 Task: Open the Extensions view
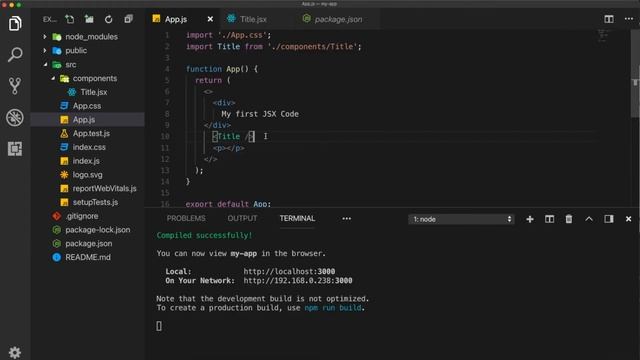[x=15, y=149]
